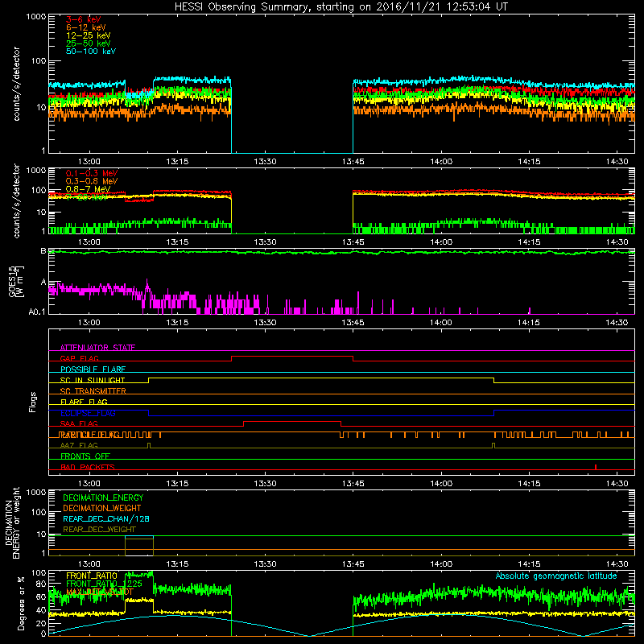Click the 14:00 tick label under the Flags panel
This screenshot has width=644, height=644.
(x=441, y=484)
